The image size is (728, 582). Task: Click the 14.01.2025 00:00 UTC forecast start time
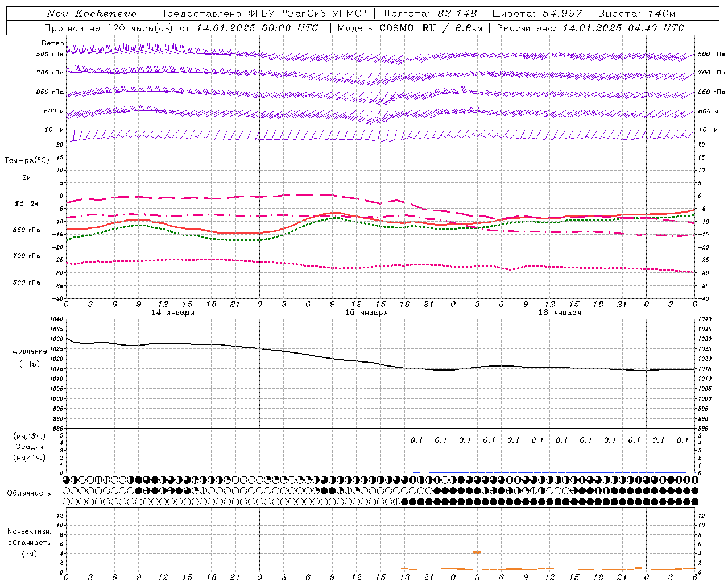[x=257, y=28]
